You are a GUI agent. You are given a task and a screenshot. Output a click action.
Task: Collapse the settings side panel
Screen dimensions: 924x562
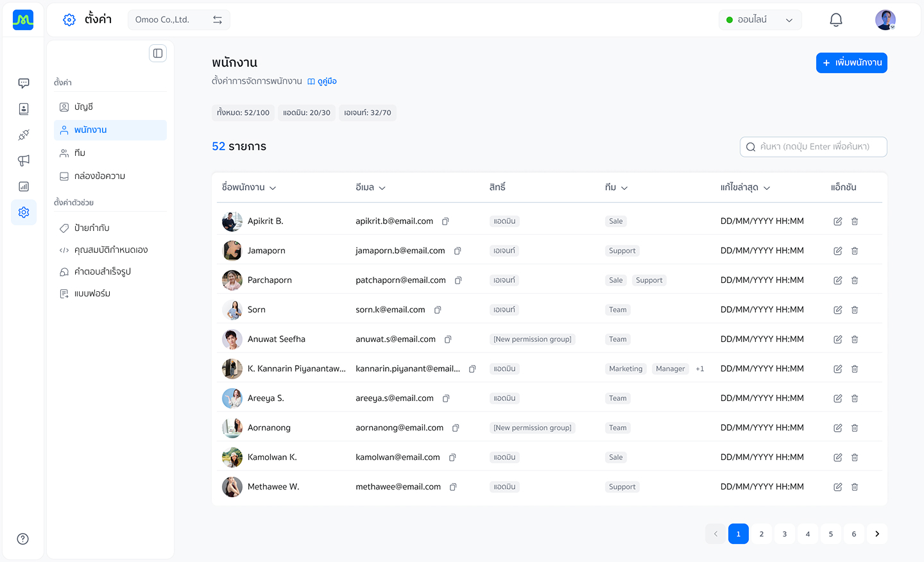158,53
